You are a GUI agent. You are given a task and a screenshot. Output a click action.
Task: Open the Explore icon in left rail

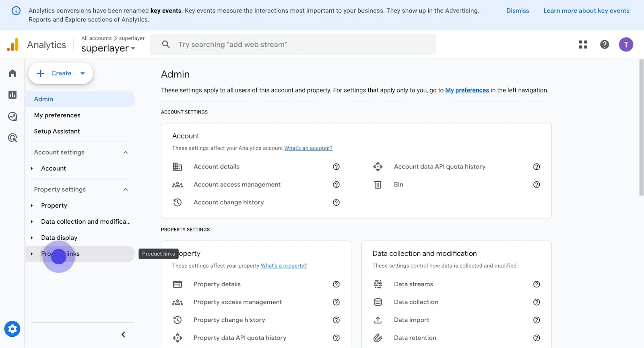12,116
